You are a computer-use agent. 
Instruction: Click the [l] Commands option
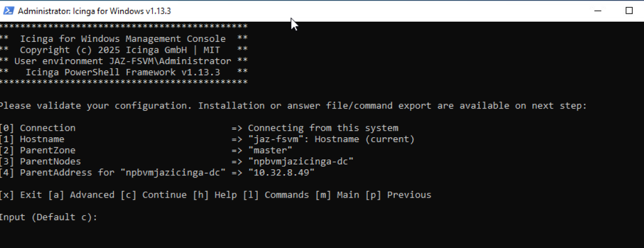click(275, 194)
